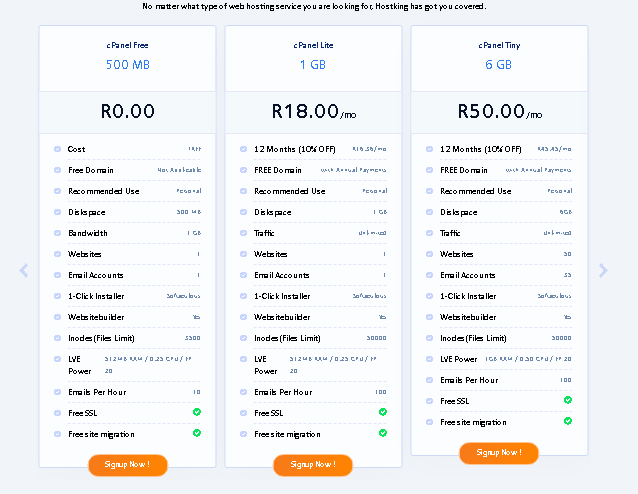Click green Free site migration checkmark in cPanel Tiny
Screen dimensions: 638x494
coord(568,421)
